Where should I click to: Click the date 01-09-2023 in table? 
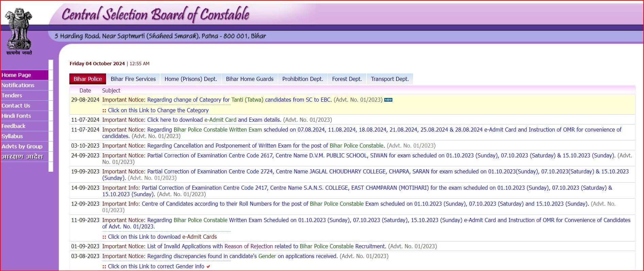pos(85,246)
